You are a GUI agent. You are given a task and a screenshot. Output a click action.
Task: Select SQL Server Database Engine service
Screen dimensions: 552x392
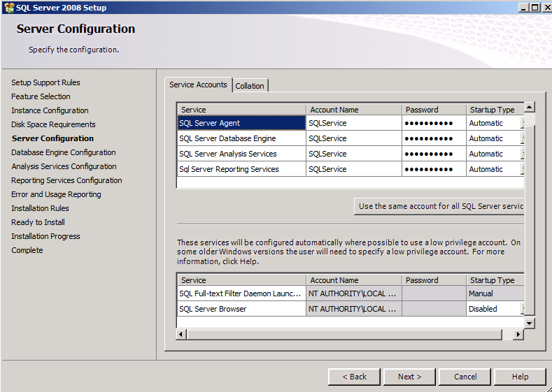pos(242,138)
